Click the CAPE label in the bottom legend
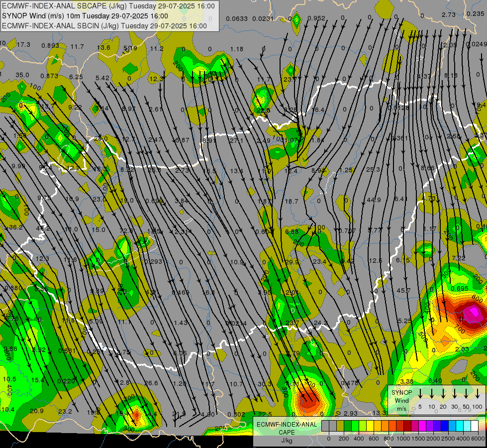The image size is (487, 448). pos(287,433)
